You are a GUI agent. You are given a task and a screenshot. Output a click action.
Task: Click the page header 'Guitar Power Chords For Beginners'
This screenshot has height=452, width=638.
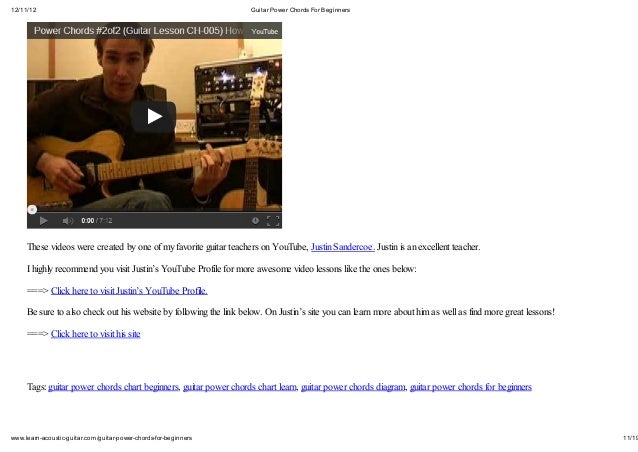pyautogui.click(x=300, y=10)
